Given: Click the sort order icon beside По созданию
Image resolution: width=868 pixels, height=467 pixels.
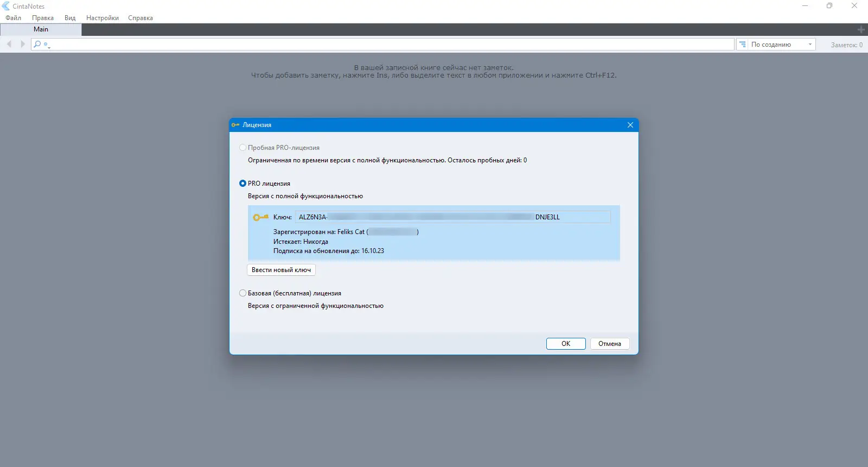Looking at the screenshot, I should coord(743,45).
